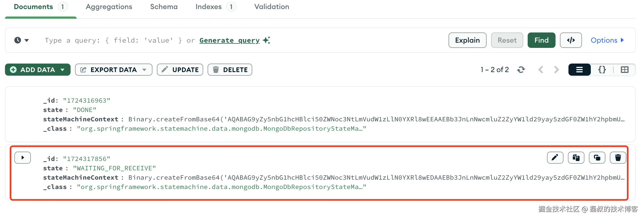
Task: Copy the document with clipboard icon
Action: [576, 158]
